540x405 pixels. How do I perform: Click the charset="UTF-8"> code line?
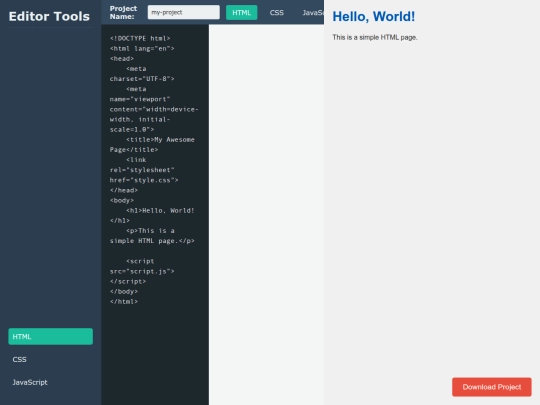tap(142, 79)
